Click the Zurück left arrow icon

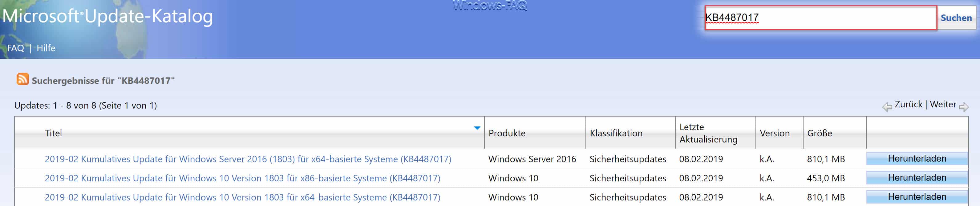click(x=887, y=107)
